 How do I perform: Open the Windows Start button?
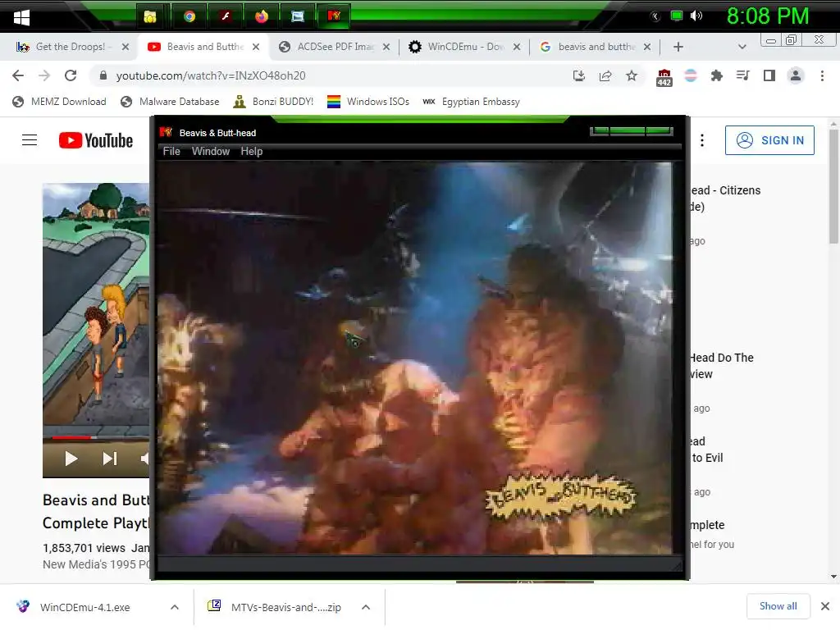21,17
